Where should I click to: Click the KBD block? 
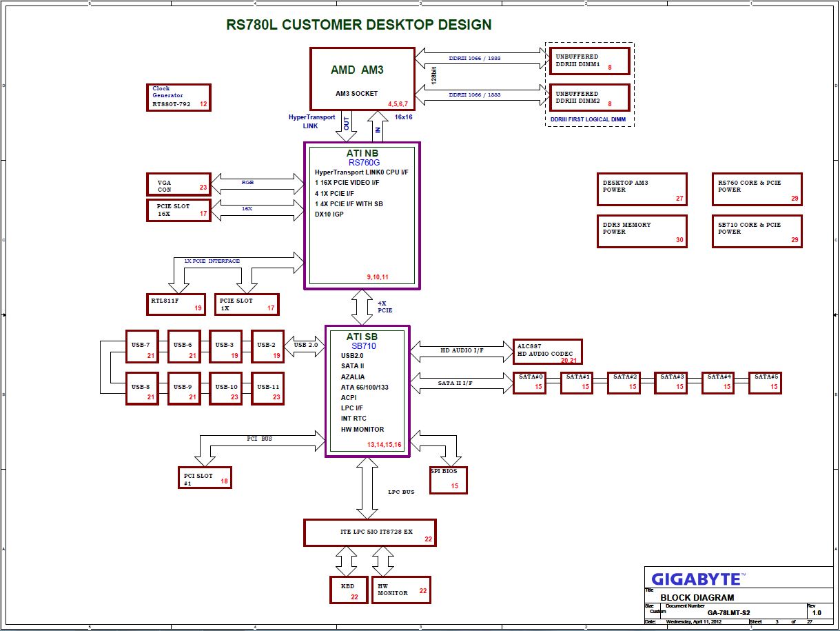pos(349,590)
